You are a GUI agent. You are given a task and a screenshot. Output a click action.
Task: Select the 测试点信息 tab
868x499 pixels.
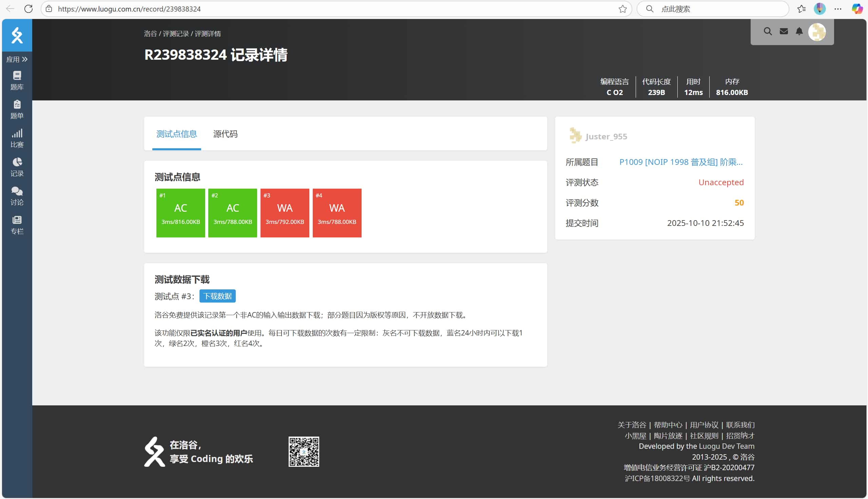click(x=176, y=134)
